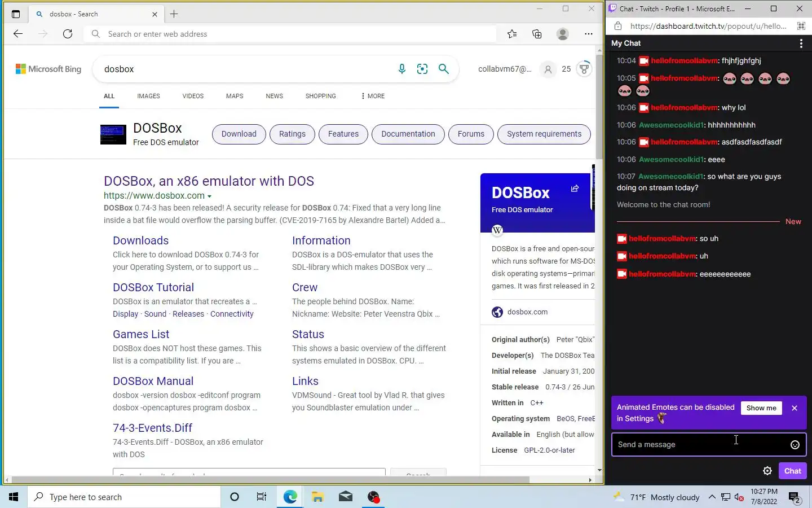Open the tab actions menu icon

point(16,14)
